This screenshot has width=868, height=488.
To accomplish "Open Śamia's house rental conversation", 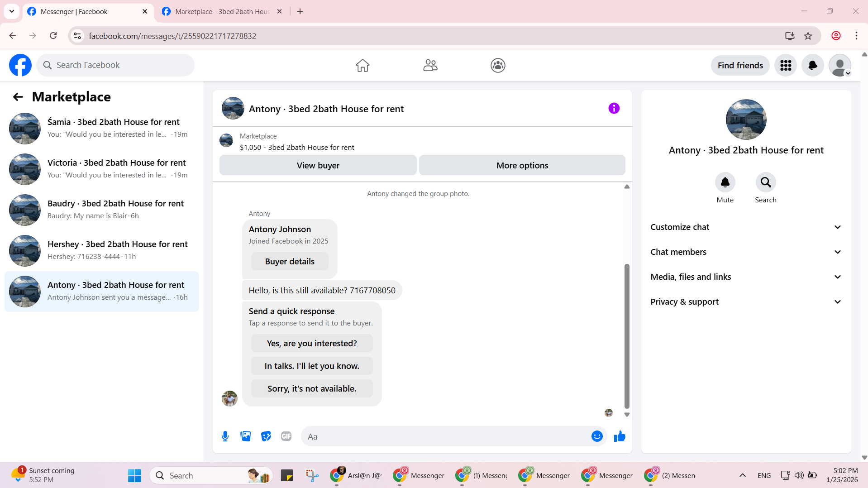I will pyautogui.click(x=102, y=128).
